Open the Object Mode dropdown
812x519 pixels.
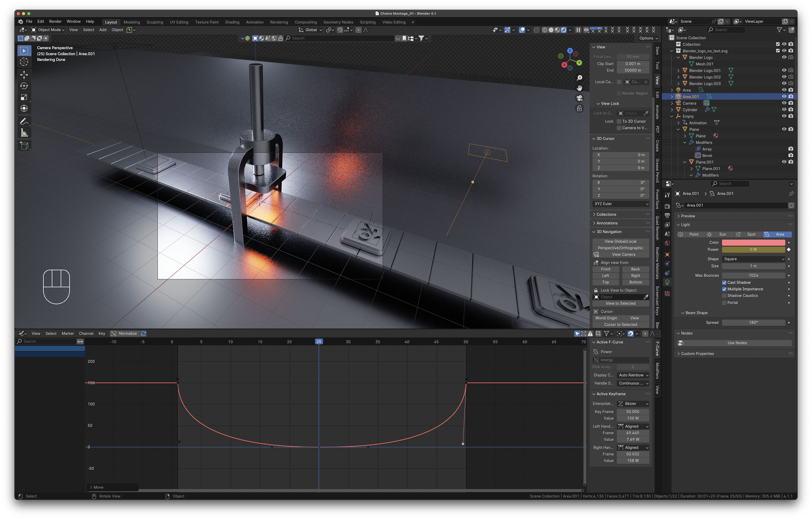tap(48, 30)
